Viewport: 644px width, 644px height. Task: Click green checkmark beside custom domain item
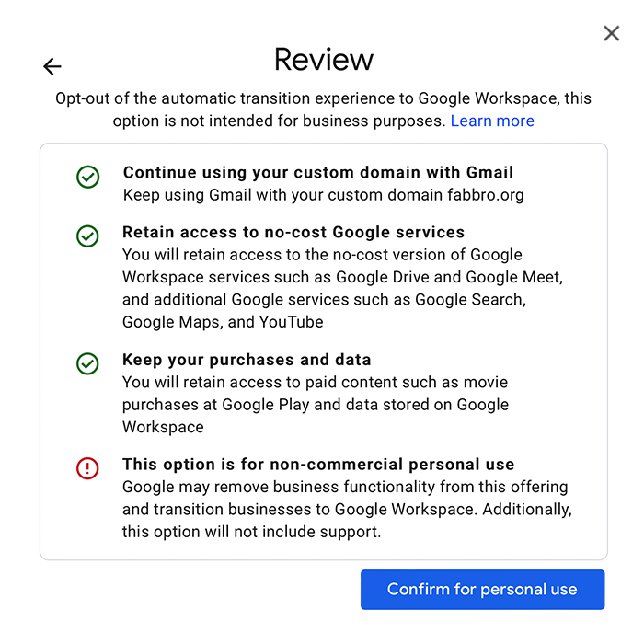tap(88, 177)
